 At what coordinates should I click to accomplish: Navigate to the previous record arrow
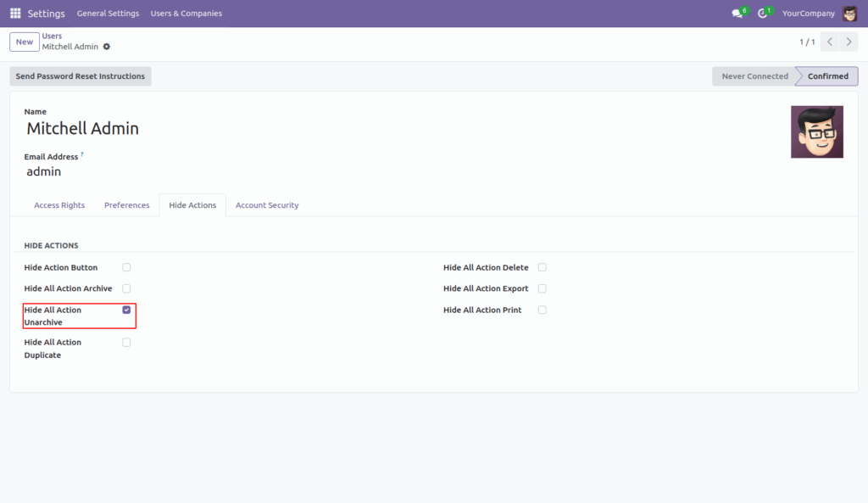[x=829, y=41]
